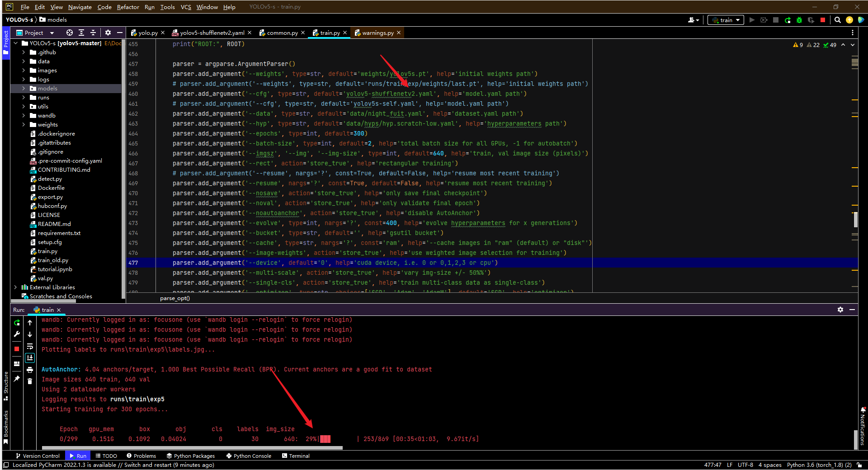Click the warnings count inspection widget
This screenshot has width=868, height=470.
coord(814,45)
